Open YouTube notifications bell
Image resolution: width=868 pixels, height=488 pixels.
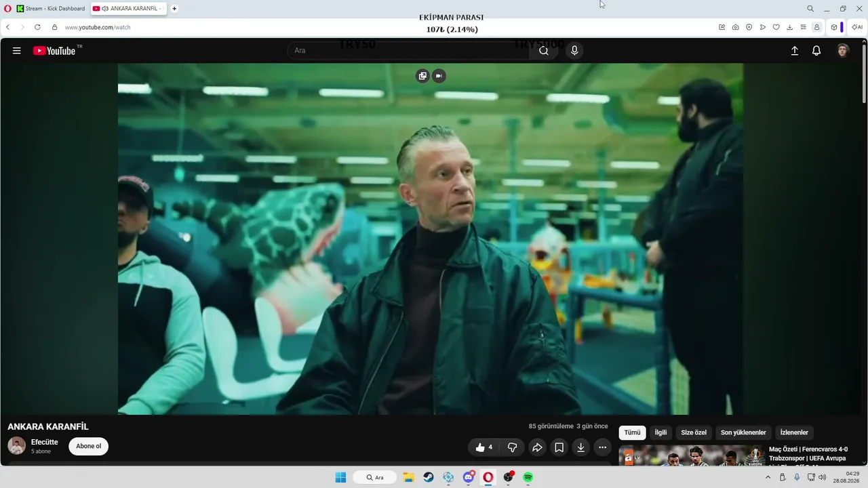click(x=816, y=51)
